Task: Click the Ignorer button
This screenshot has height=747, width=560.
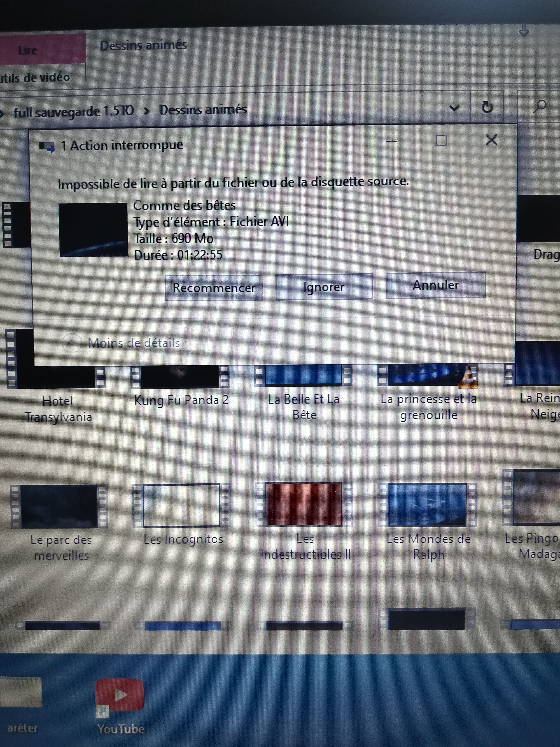Action: pos(324,287)
